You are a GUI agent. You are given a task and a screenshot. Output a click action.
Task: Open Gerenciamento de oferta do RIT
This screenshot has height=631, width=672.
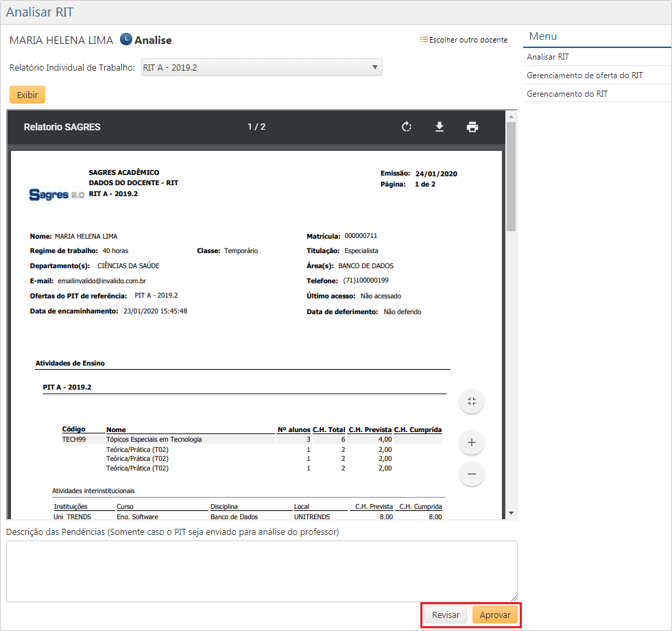coord(585,75)
